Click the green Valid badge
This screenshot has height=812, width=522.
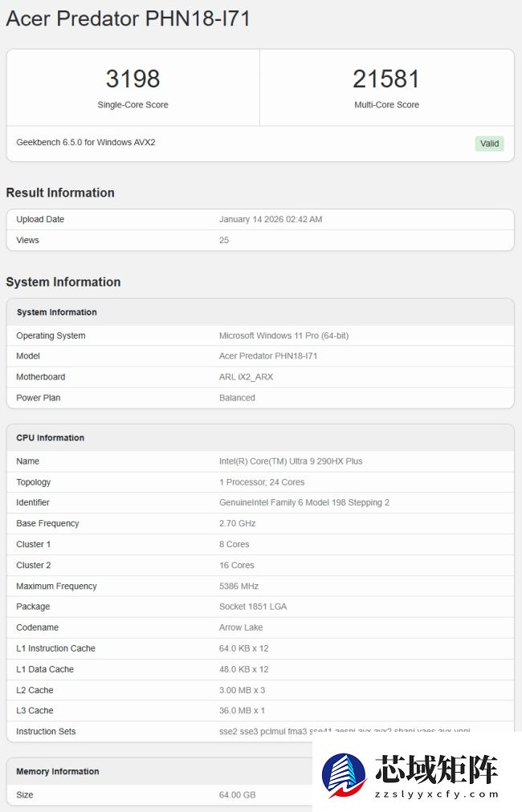point(489,144)
